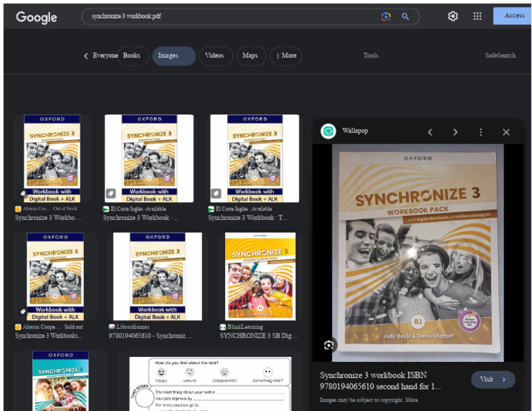Switch to the Videos tab
The width and height of the screenshot is (532, 411).
pyautogui.click(x=216, y=55)
